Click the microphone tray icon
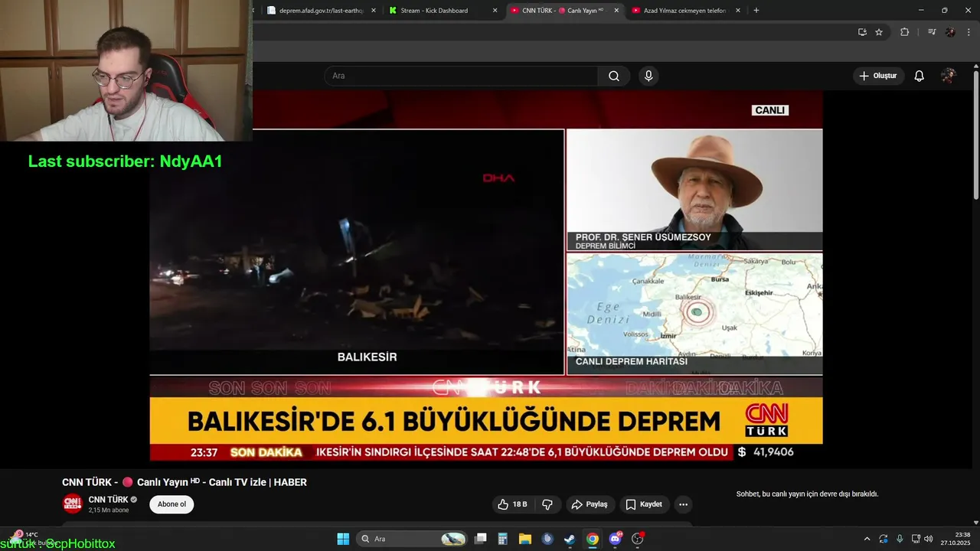This screenshot has width=980, height=551. pos(900,539)
